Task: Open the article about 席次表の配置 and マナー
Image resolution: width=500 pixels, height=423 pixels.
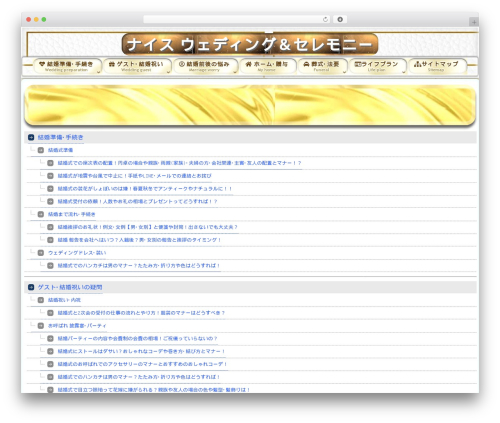Action: click(179, 163)
